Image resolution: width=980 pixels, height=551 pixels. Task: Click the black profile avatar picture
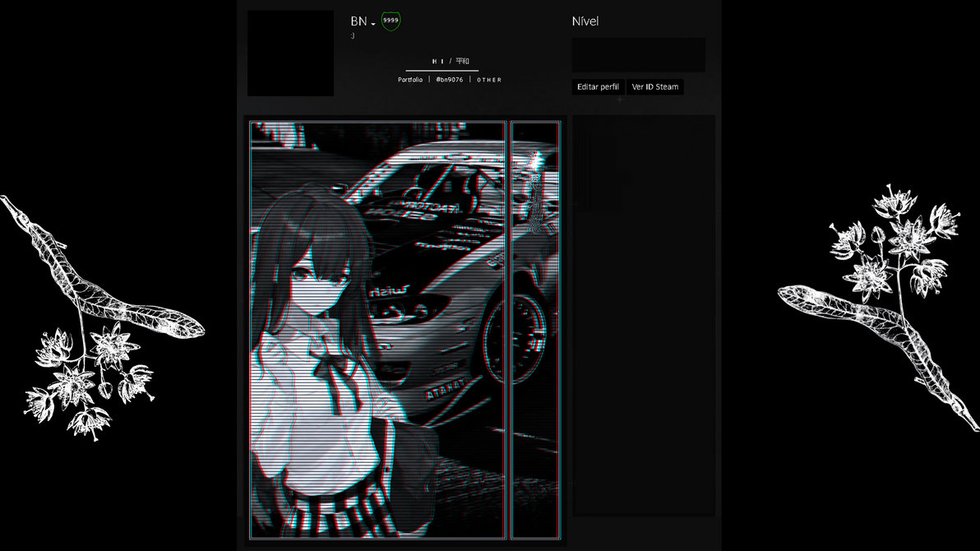point(290,53)
